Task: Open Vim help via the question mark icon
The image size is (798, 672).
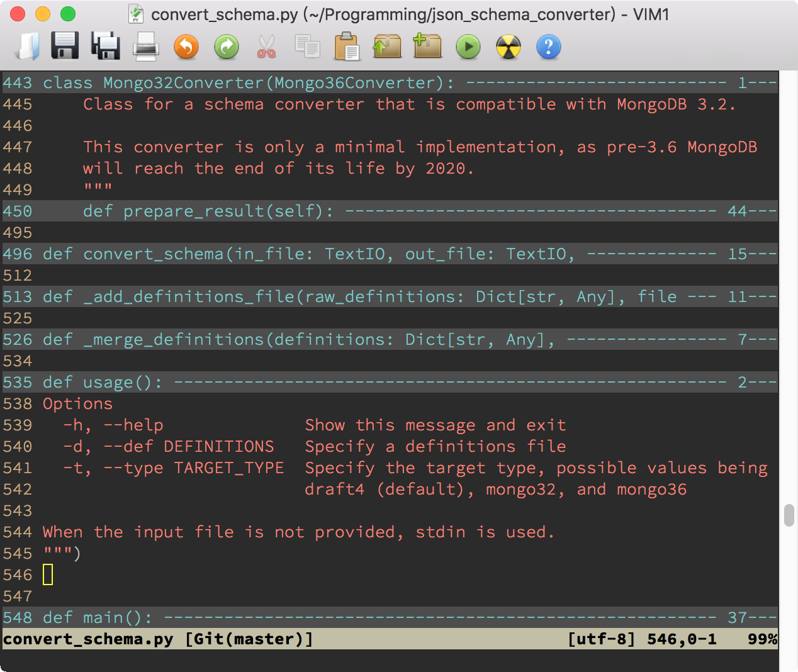Action: click(548, 47)
